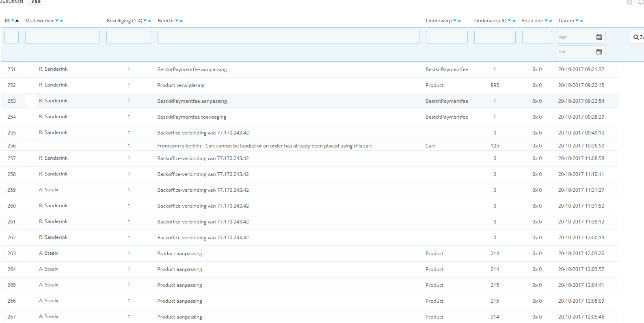
Task: Click 'BestkitPaymentfee' subject in row 254
Action: [x=447, y=117]
